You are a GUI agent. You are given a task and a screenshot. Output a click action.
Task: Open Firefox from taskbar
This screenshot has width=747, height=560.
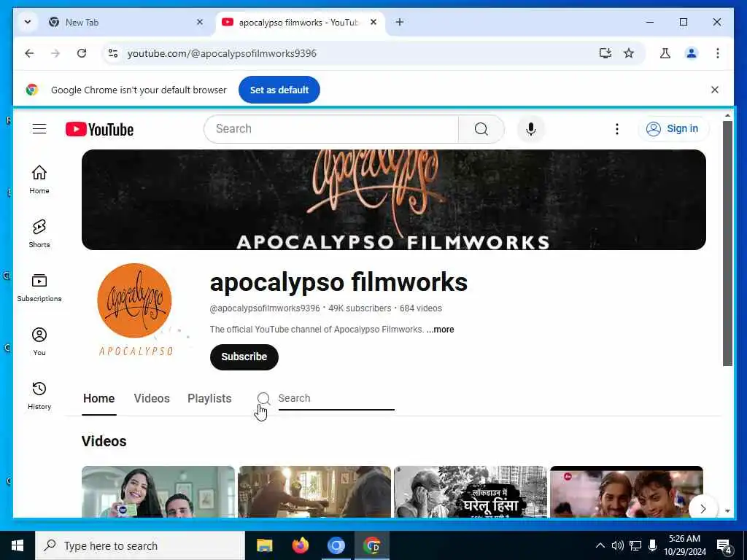tap(300, 545)
